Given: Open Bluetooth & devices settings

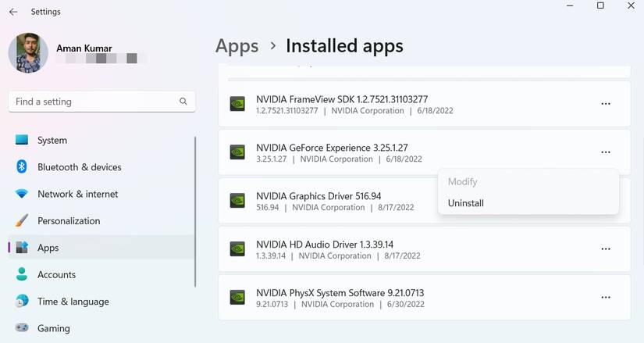Looking at the screenshot, I should pyautogui.click(x=79, y=167).
